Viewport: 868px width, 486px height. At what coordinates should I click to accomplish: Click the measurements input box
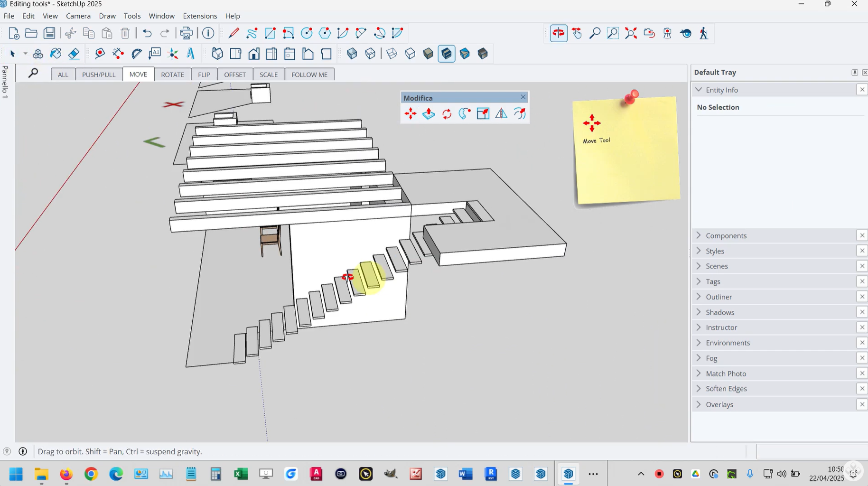[812, 452]
